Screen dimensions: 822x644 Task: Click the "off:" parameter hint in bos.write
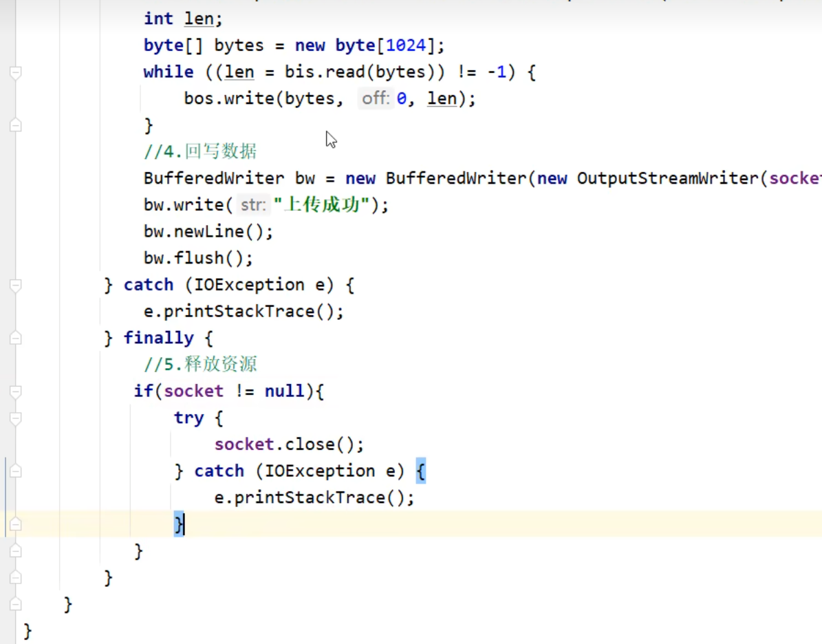pyautogui.click(x=376, y=98)
